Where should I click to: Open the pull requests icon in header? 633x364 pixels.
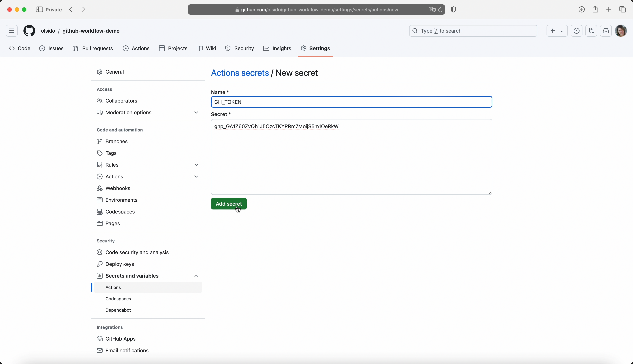tap(591, 31)
